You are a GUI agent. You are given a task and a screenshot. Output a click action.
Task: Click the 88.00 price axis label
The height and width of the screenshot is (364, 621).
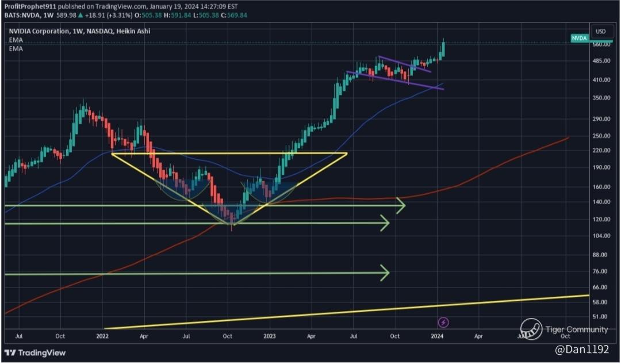click(600, 255)
